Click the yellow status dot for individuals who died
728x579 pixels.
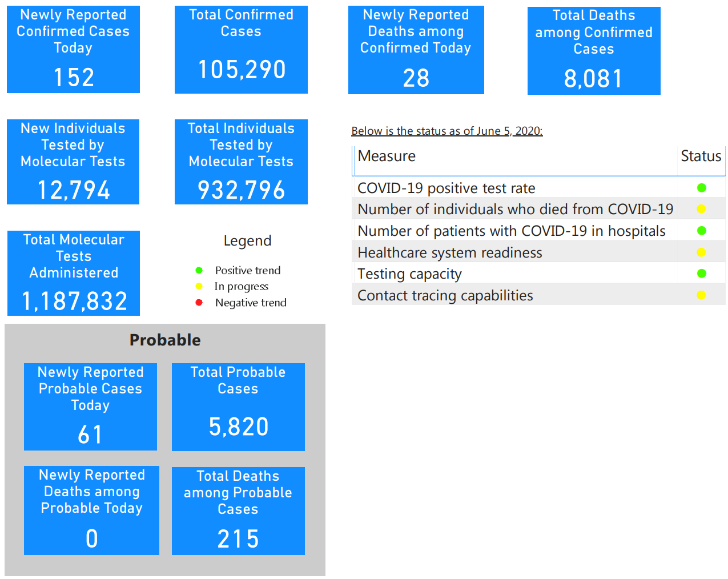point(702,209)
